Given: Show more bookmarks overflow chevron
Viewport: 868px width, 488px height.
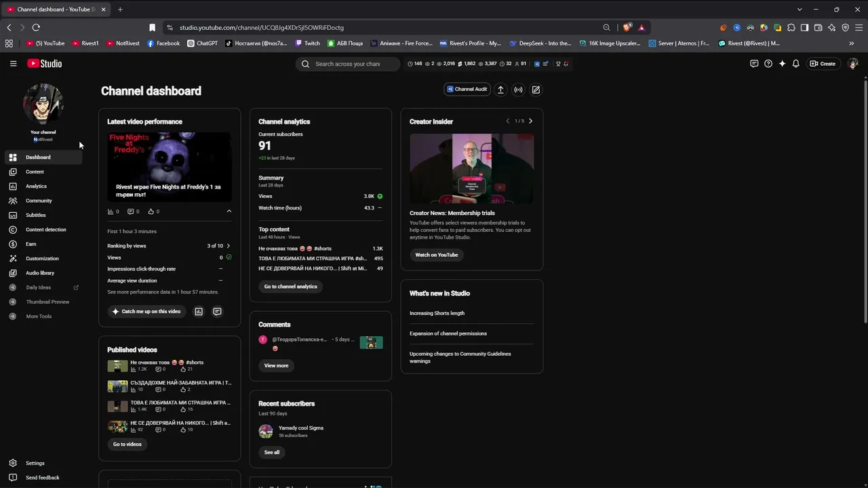Looking at the screenshot, I should click(x=852, y=43).
